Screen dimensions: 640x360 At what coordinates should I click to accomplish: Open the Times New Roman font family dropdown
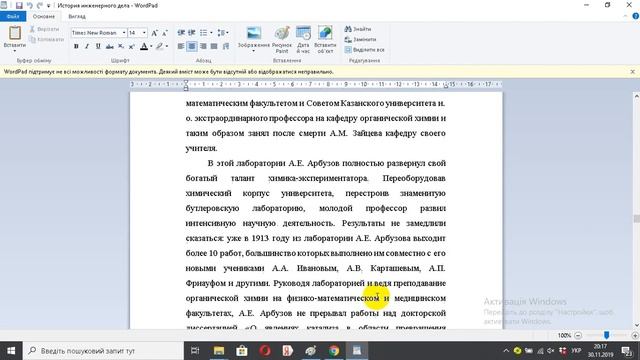click(x=124, y=33)
